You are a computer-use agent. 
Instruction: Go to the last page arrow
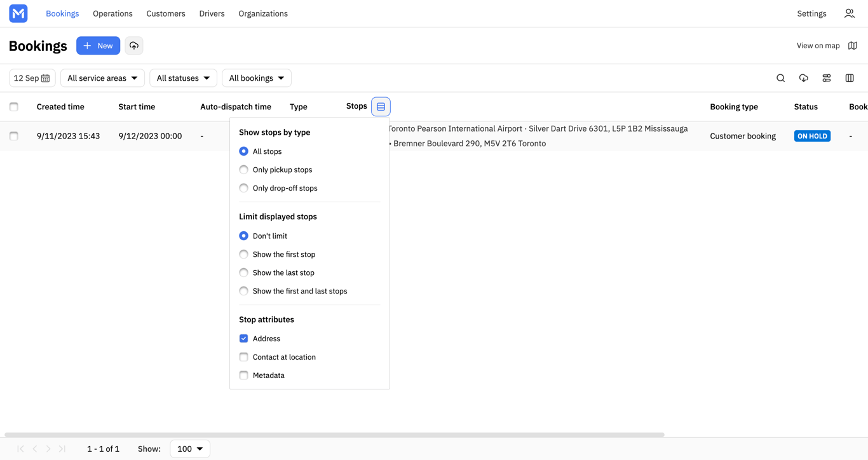62,449
